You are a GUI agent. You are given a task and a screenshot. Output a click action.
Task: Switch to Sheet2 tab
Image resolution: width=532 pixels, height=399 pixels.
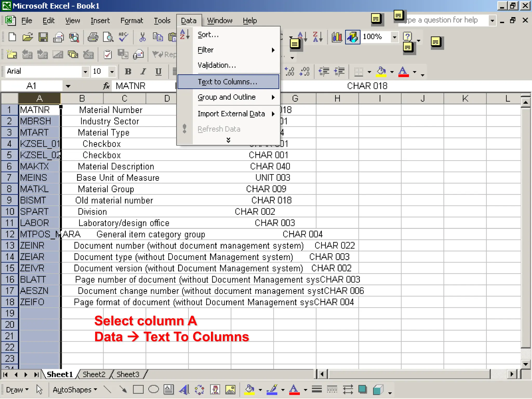(94, 374)
